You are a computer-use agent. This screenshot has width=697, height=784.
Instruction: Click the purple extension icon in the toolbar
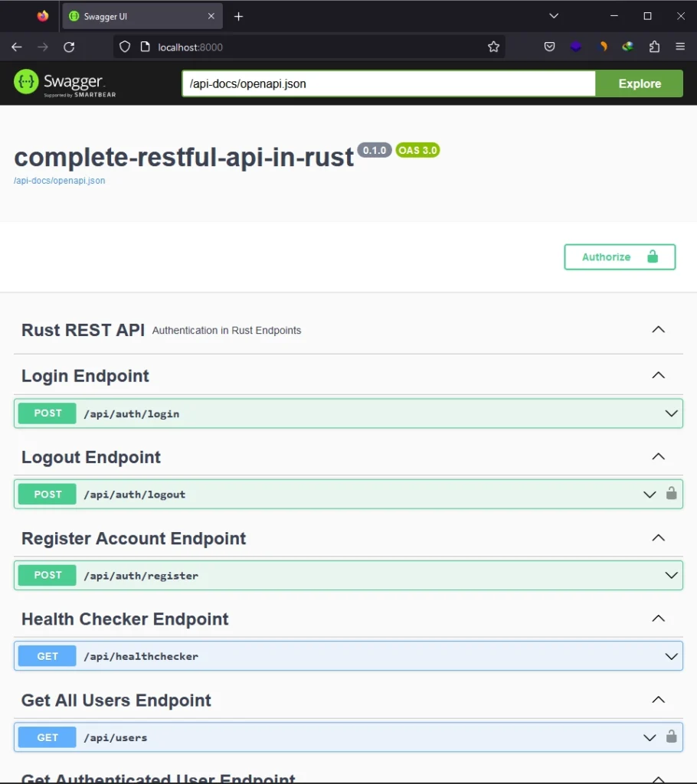(x=576, y=46)
